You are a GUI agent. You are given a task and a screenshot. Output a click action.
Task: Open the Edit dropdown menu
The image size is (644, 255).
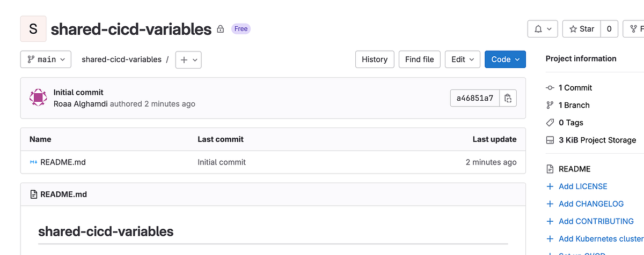pyautogui.click(x=463, y=59)
